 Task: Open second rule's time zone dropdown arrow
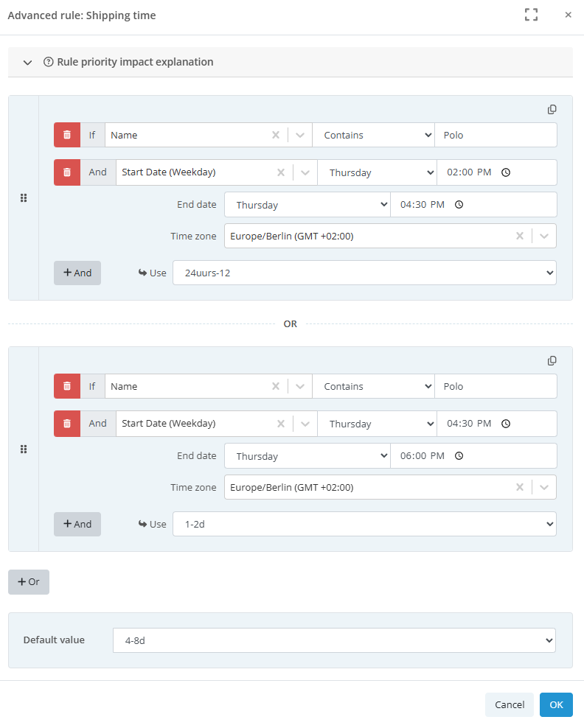click(544, 487)
